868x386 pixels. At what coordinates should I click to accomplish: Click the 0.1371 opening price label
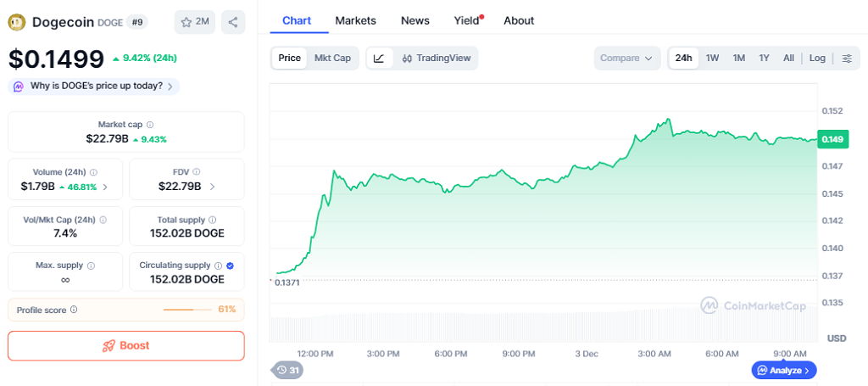click(x=287, y=283)
